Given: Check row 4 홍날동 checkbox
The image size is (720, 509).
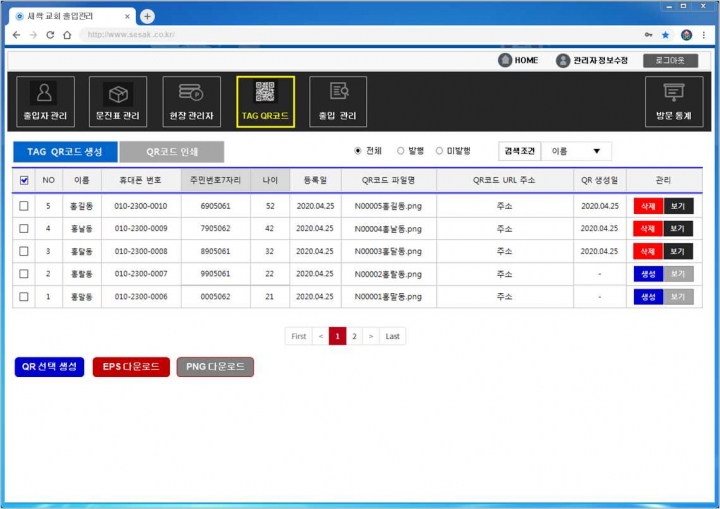Looking at the screenshot, I should point(24,228).
